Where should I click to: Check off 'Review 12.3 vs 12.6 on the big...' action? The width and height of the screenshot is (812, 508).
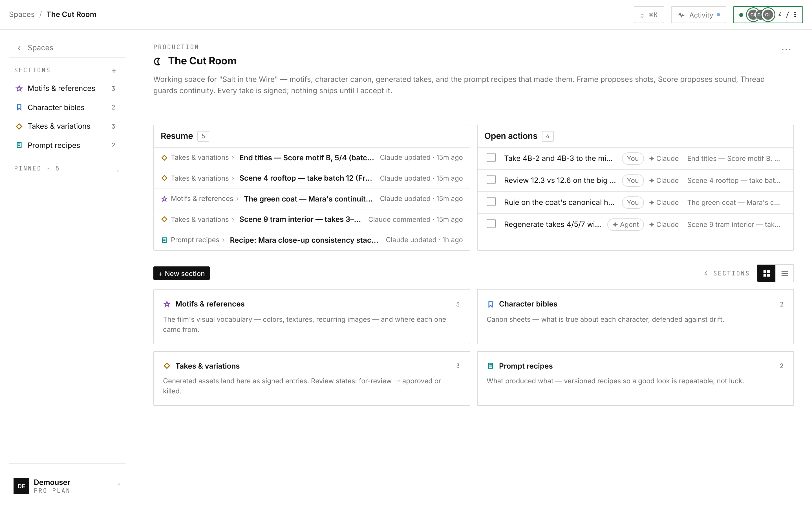click(491, 180)
